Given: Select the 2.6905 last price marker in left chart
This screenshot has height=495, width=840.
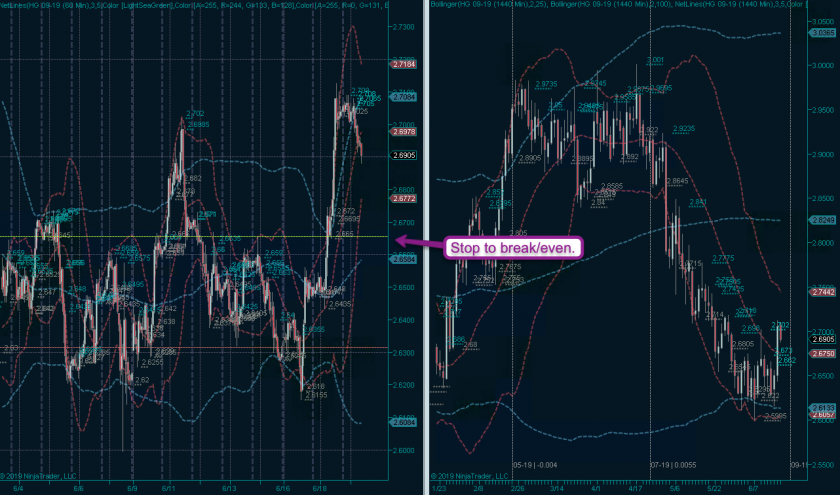Looking at the screenshot, I should 404,155.
